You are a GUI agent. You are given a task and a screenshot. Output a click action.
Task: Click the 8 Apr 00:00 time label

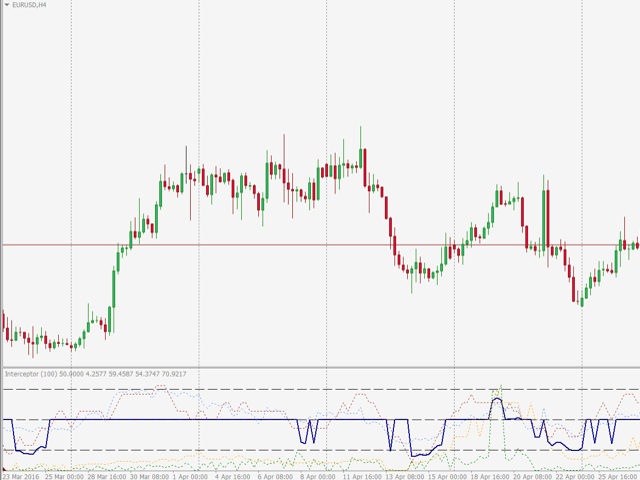(320, 475)
